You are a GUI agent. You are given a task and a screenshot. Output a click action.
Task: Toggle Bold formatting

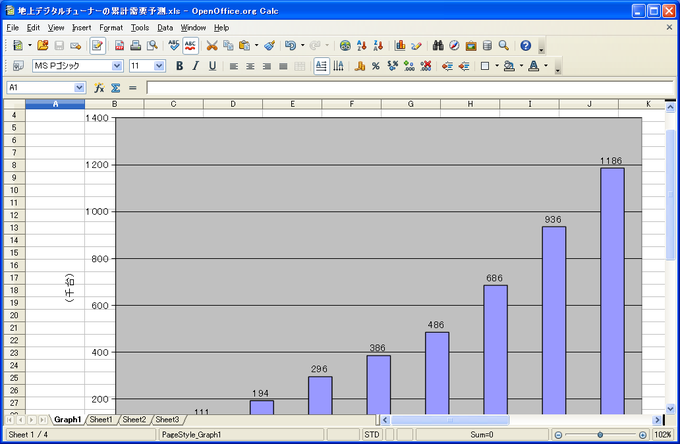179,66
